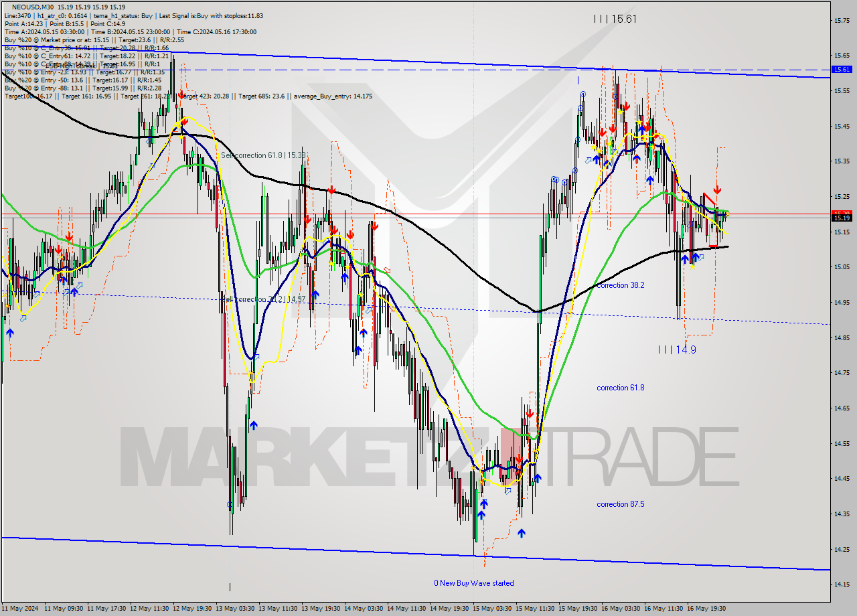Click the 14.45 price axis label

(842, 478)
